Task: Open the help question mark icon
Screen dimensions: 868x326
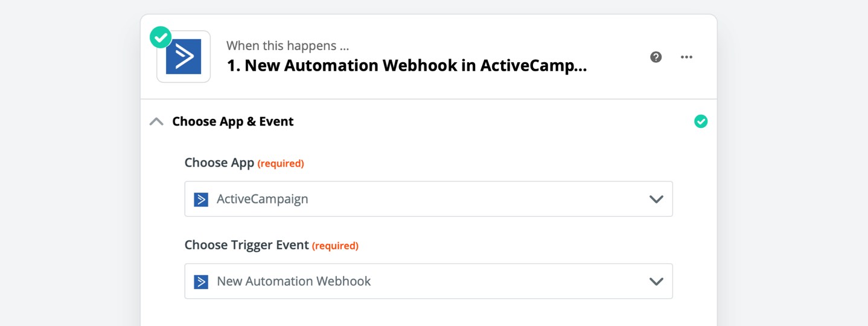Action: [x=656, y=57]
